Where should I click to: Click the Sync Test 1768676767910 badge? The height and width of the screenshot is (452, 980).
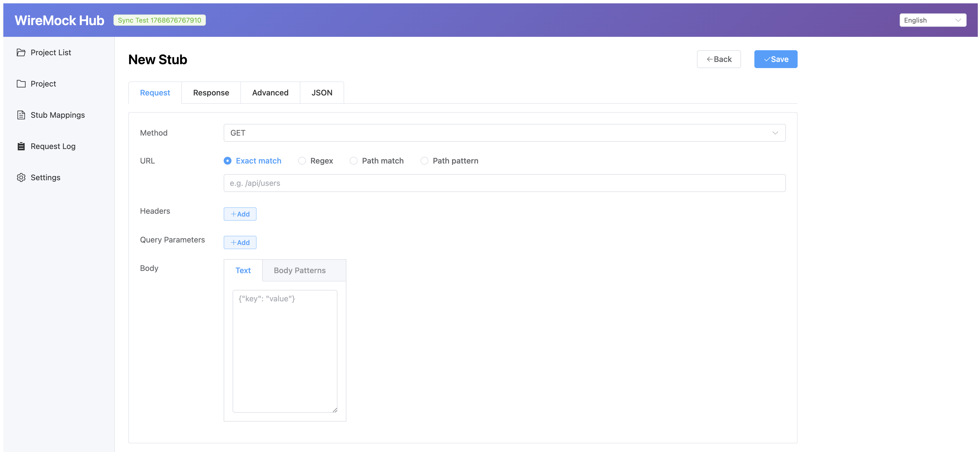coord(160,20)
